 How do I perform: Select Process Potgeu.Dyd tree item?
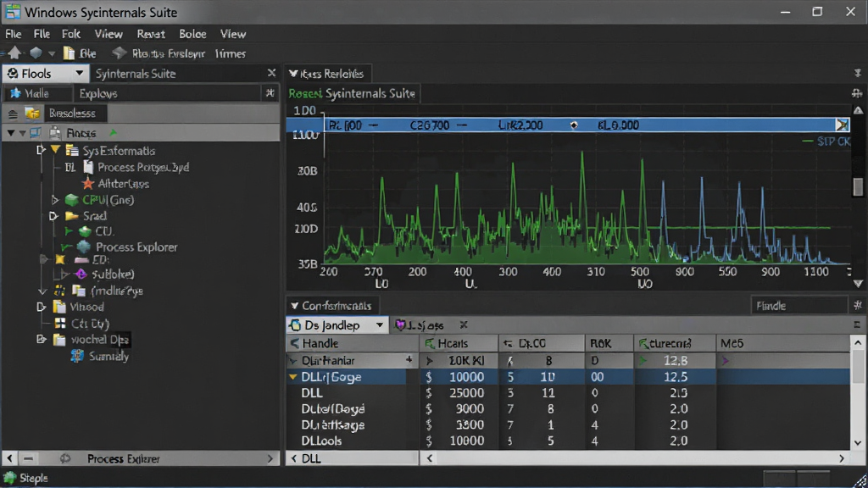click(142, 167)
